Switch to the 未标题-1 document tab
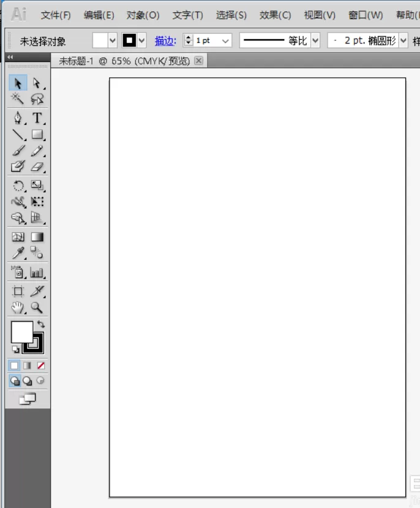420x508 pixels. 124,61
